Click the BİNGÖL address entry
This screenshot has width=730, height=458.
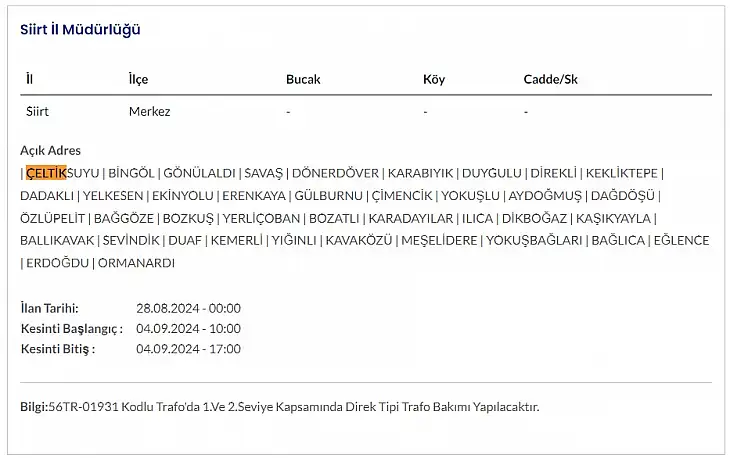pyautogui.click(x=131, y=173)
